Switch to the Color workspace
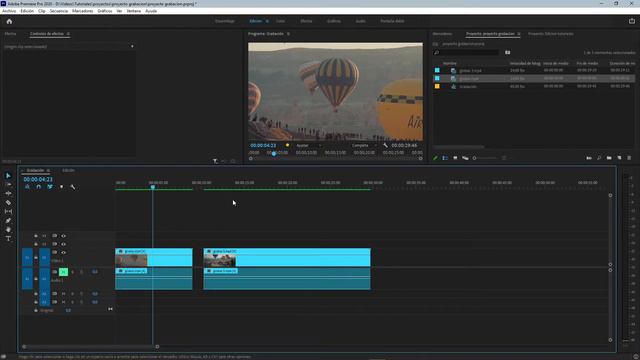640x360 pixels. [x=280, y=21]
